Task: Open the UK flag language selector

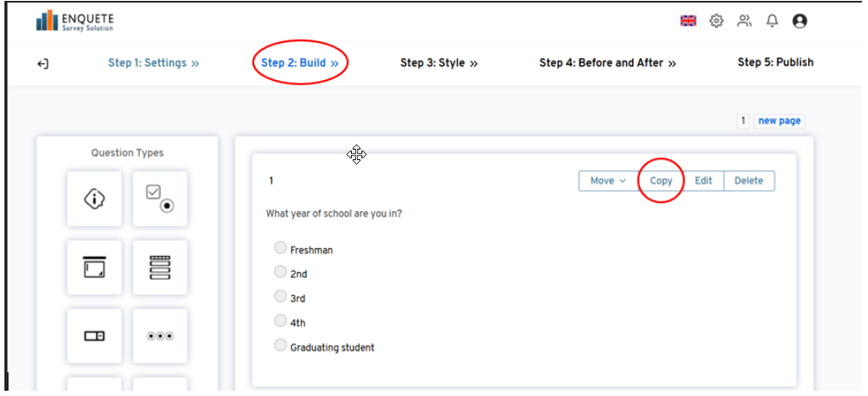Action: point(688,21)
